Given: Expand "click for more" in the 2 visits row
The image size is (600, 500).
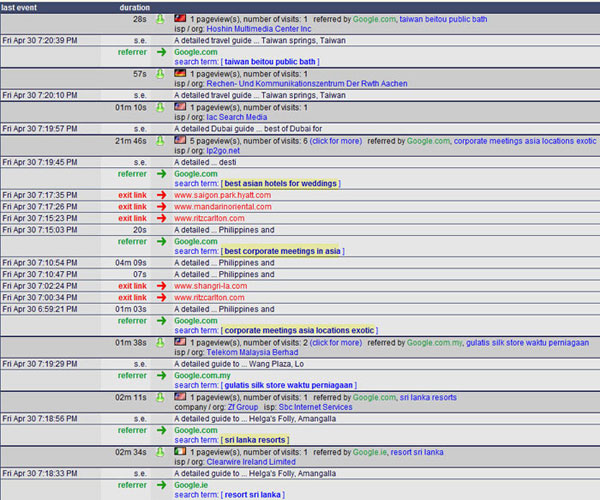Looking at the screenshot, I should pyautogui.click(x=336, y=342).
